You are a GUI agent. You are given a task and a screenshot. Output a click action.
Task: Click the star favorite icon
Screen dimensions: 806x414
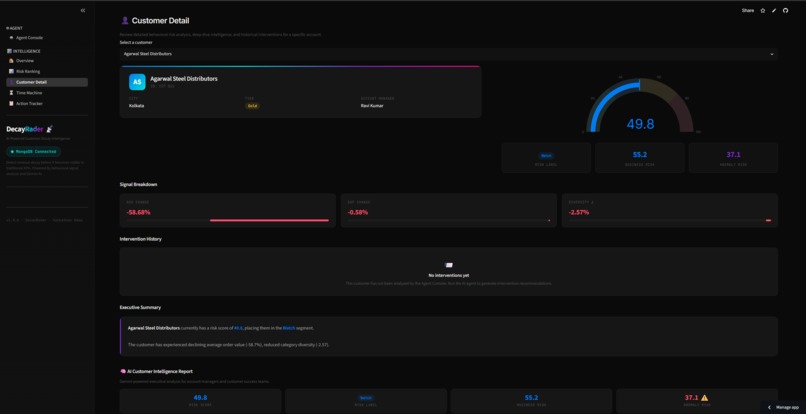[x=763, y=10]
